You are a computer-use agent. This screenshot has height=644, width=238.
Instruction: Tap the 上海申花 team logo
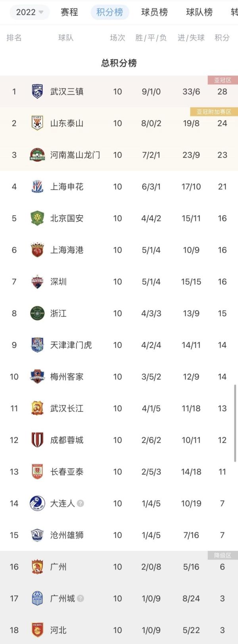37,187
